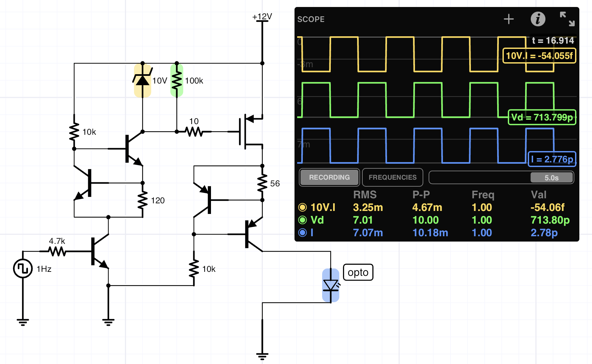Select the 56 ohm resistor
Screen dimensions: 592x364
(262, 183)
